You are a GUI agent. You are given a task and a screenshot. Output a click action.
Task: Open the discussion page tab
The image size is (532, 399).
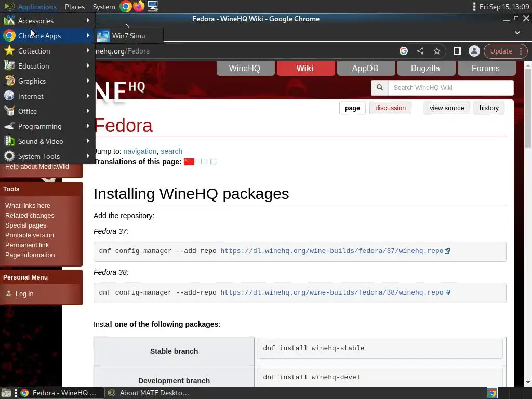click(390, 108)
